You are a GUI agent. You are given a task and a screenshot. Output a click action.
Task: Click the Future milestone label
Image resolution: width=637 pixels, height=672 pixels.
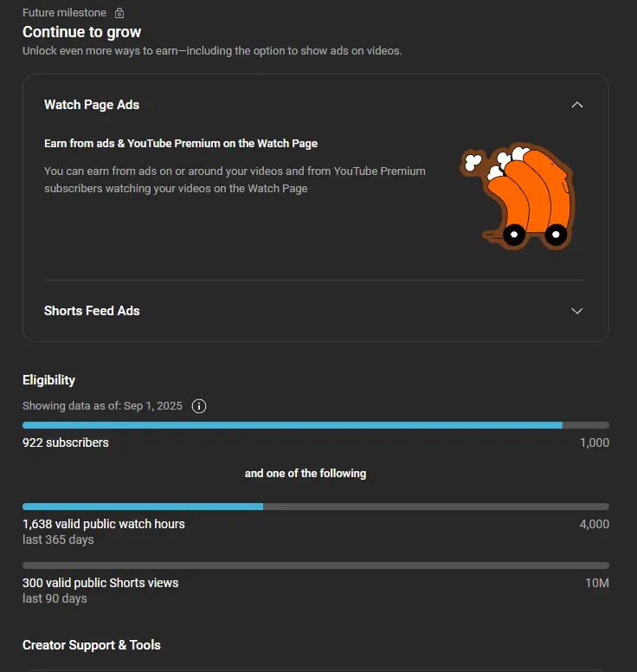[64, 13]
